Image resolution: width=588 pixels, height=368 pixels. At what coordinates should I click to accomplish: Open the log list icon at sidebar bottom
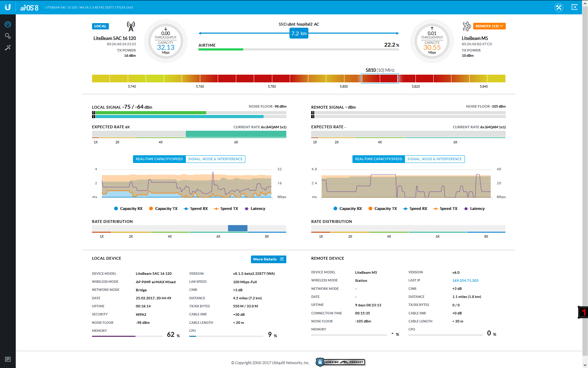click(8, 359)
